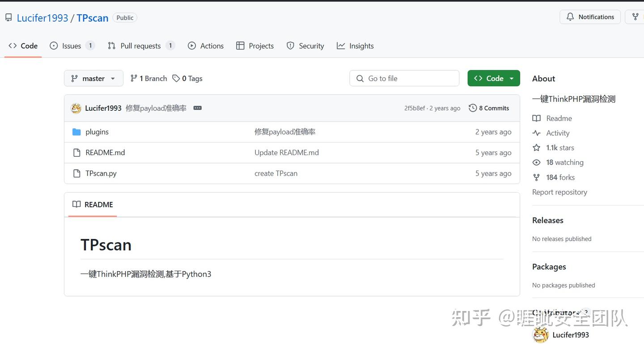The width and height of the screenshot is (644, 344).
Task: Open the Issues tab
Action: (72, 46)
